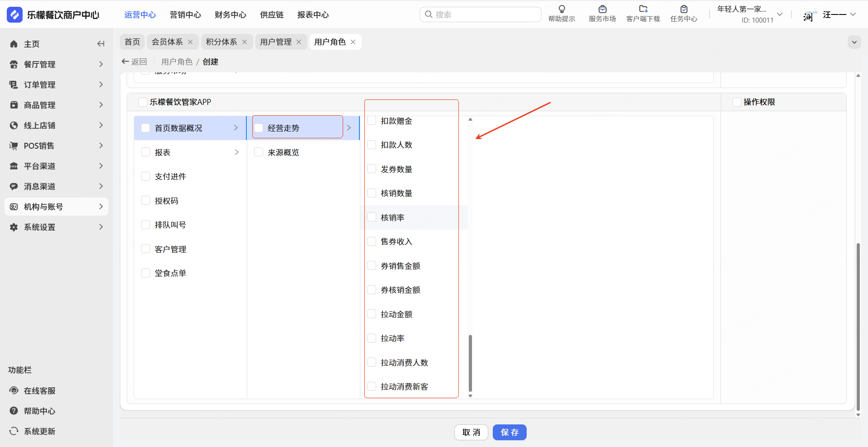868x447 pixels.
Task: Enable the 来源概览 checkbox
Action: [259, 152]
